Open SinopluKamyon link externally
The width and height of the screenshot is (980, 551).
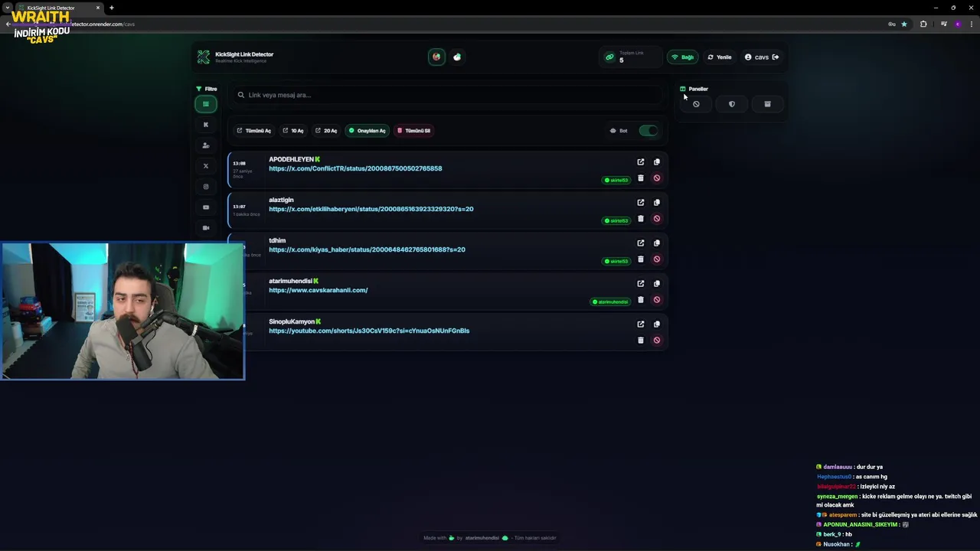pos(641,324)
